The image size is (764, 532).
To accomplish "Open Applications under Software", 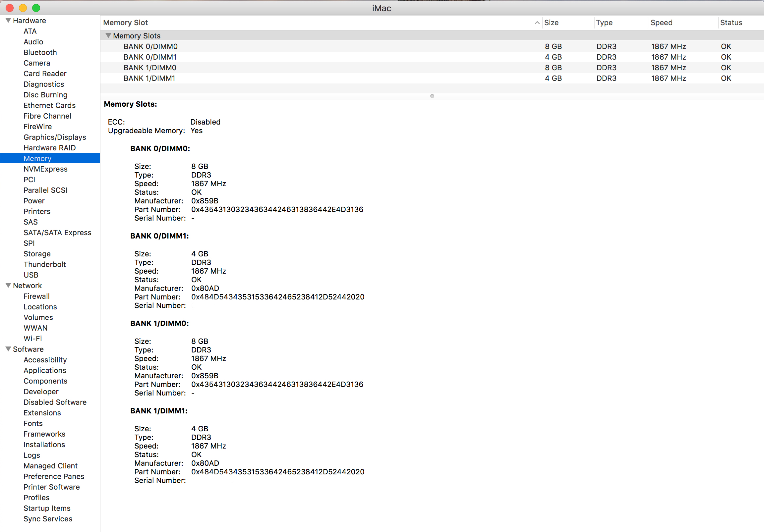I will click(x=45, y=370).
